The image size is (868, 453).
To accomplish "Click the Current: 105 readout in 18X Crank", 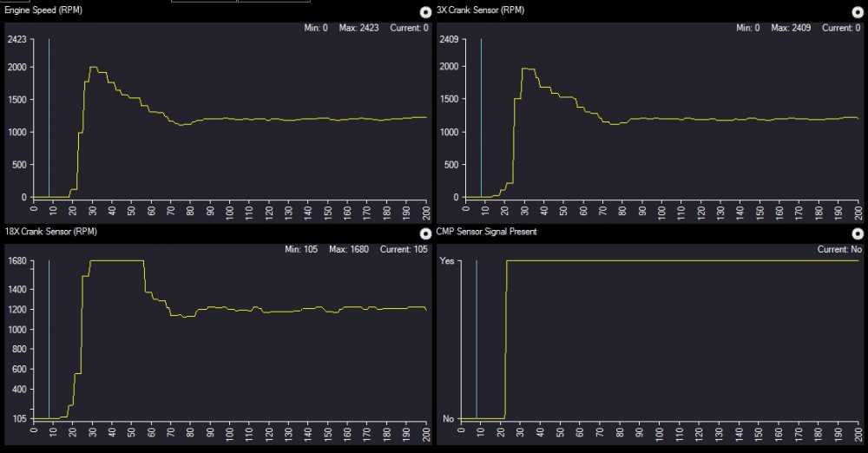I will coord(404,250).
